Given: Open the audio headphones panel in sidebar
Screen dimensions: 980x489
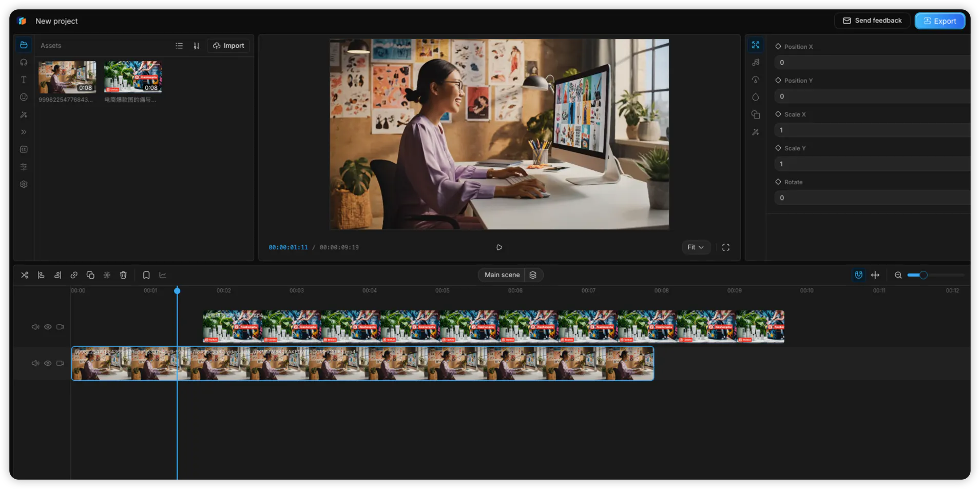Looking at the screenshot, I should [x=24, y=63].
